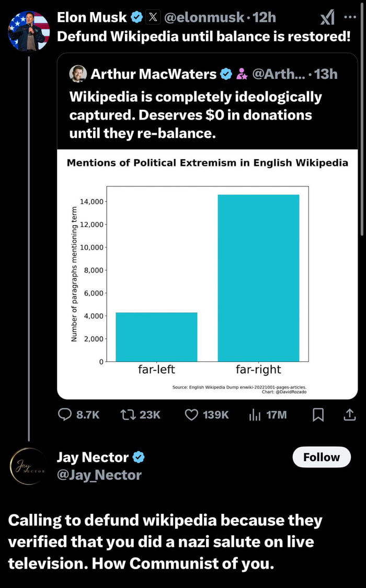Open the @Jay_Nector profile handle

[99, 475]
